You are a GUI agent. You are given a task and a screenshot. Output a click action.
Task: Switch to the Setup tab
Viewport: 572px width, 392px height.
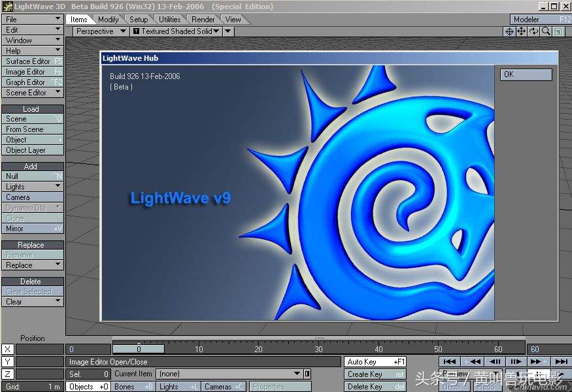139,20
